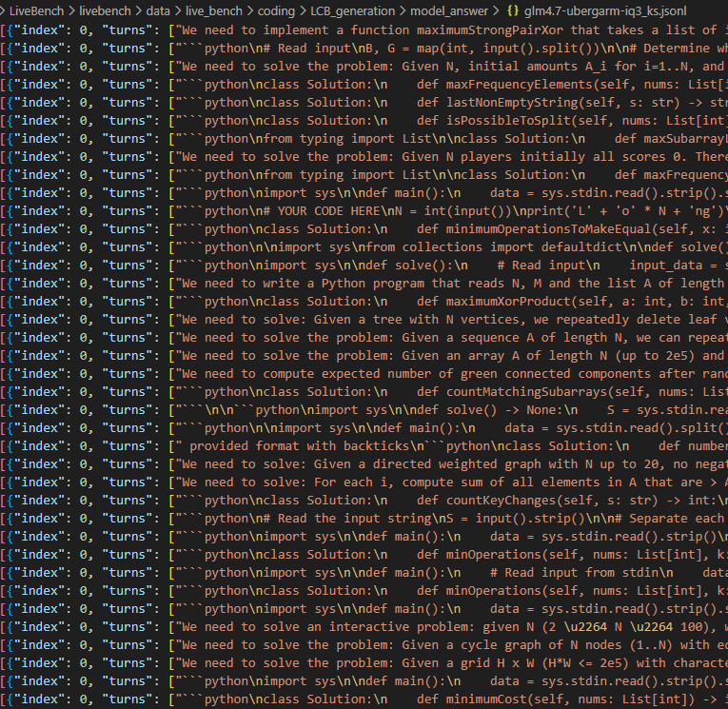Select the live_bench breadcrumb segment
This screenshot has height=709, width=728.
(214, 10)
